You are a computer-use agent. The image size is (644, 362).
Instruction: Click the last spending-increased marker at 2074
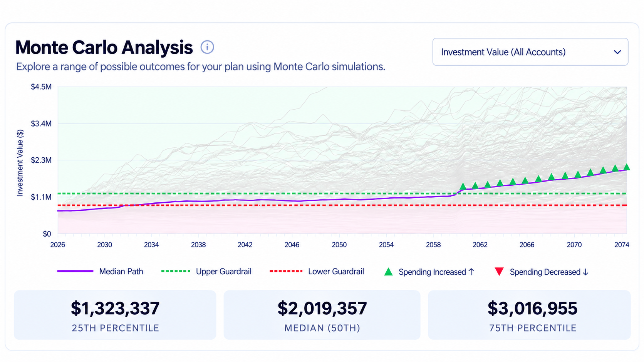coord(627,167)
